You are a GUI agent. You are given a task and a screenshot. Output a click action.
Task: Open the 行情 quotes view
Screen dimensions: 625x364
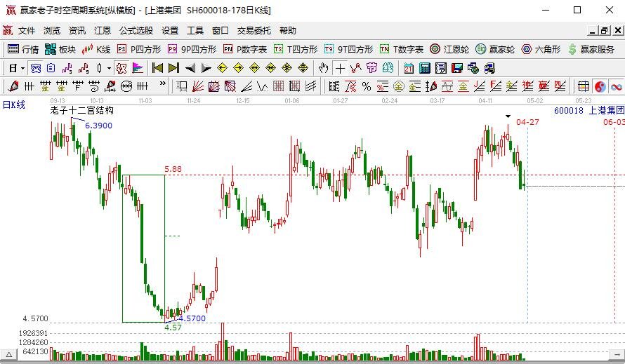23,49
